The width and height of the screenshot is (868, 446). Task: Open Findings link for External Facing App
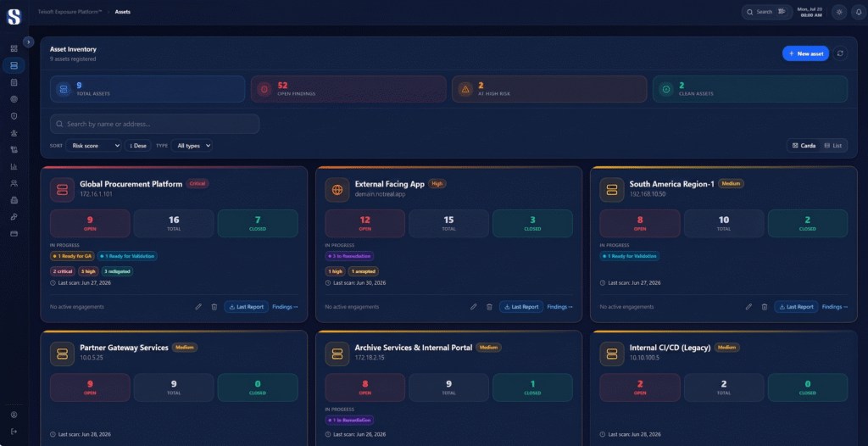[560, 306]
